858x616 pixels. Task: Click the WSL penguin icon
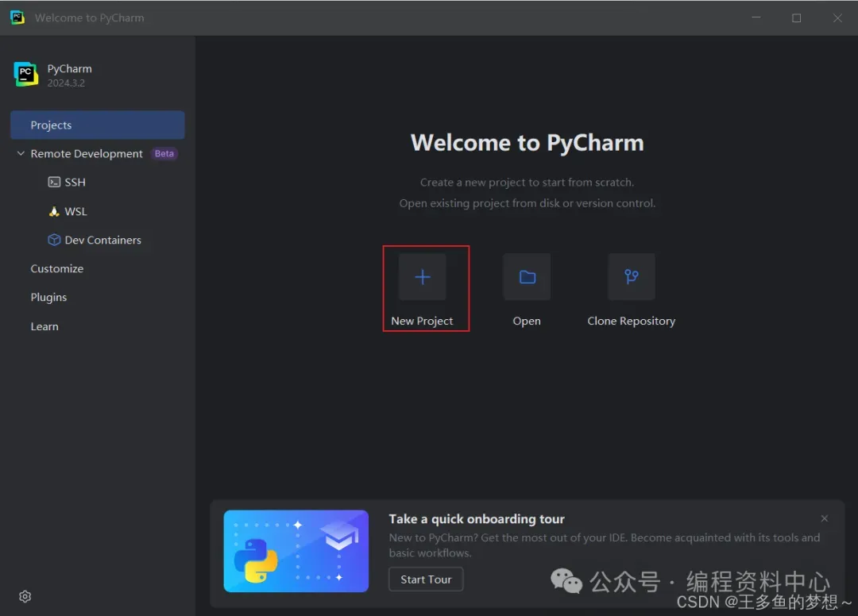pyautogui.click(x=54, y=211)
